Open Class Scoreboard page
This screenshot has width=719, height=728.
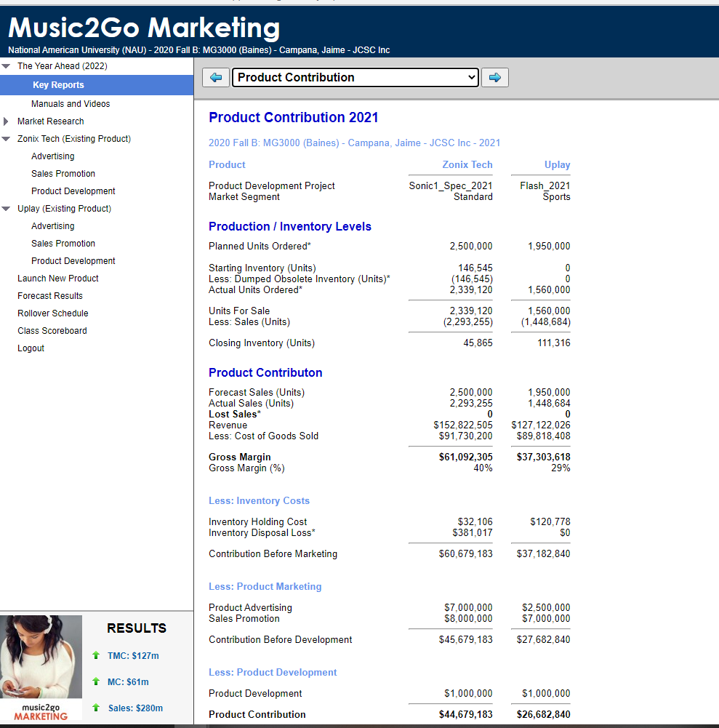coord(52,331)
